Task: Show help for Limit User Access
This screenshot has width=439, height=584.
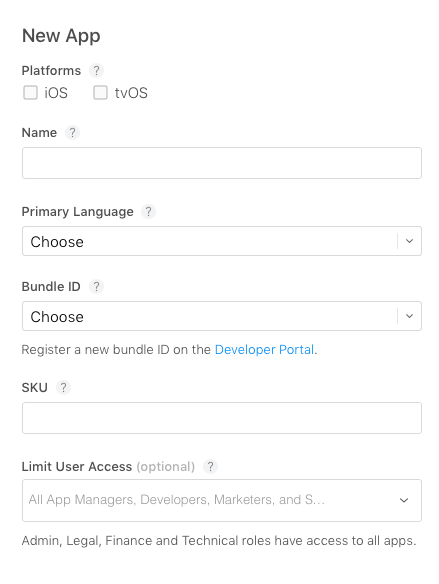Action: coord(210,467)
